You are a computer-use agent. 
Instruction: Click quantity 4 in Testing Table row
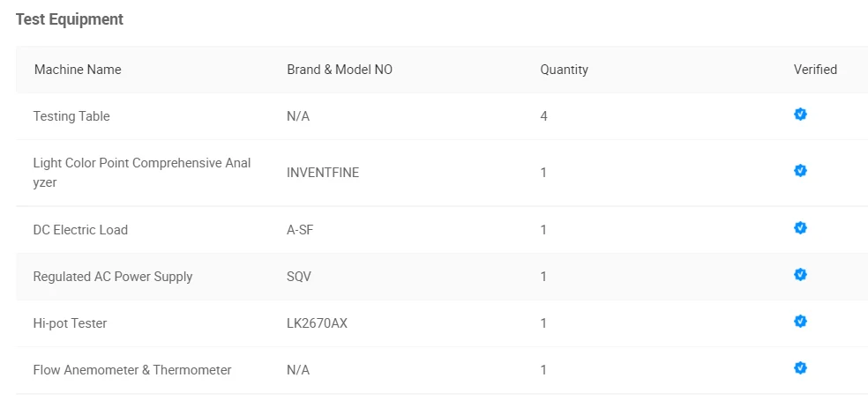544,116
